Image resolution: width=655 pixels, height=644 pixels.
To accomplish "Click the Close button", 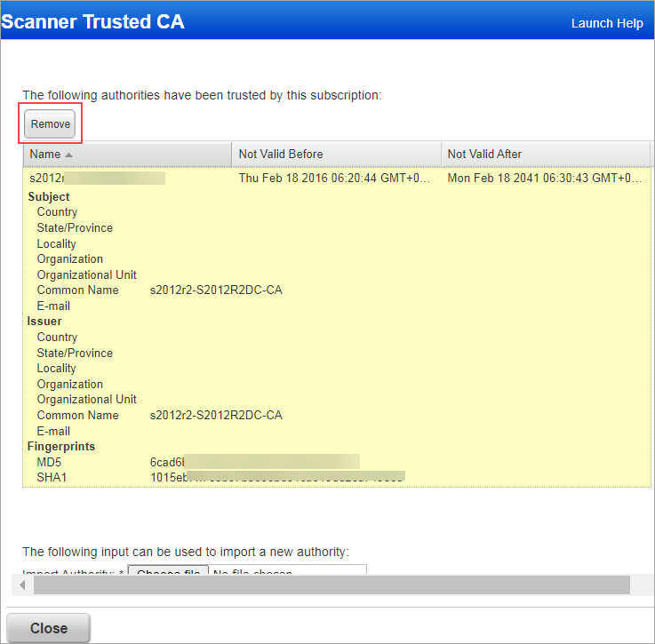I will (x=49, y=628).
